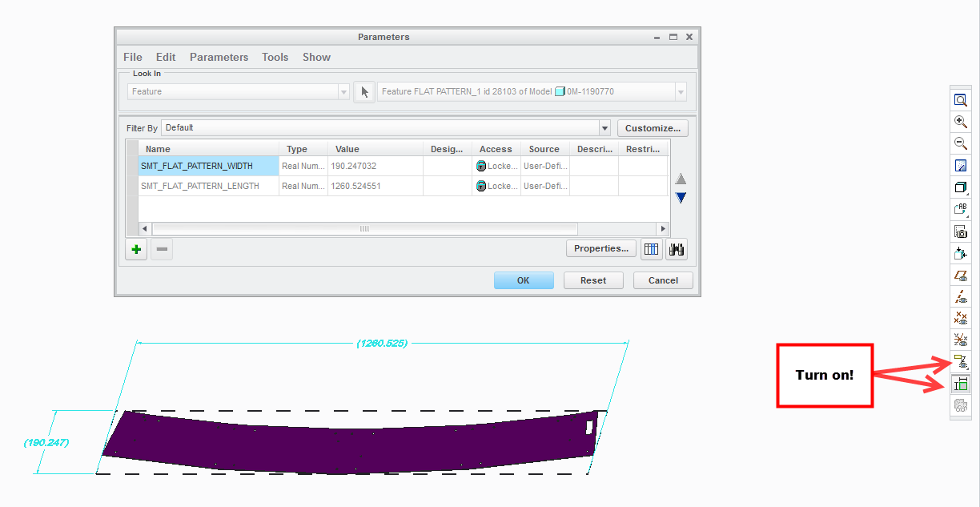Click the greyed spin center icon
The image size is (980, 507).
click(960, 406)
